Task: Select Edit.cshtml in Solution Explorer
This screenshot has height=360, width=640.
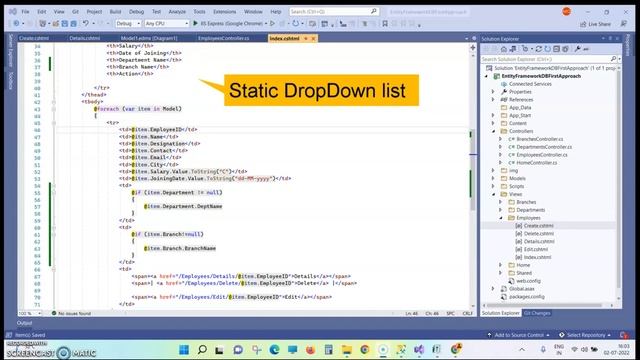Action: tap(536, 249)
